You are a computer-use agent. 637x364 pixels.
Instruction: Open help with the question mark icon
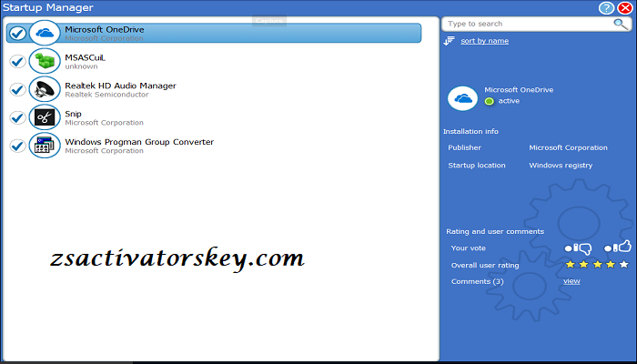click(x=606, y=7)
